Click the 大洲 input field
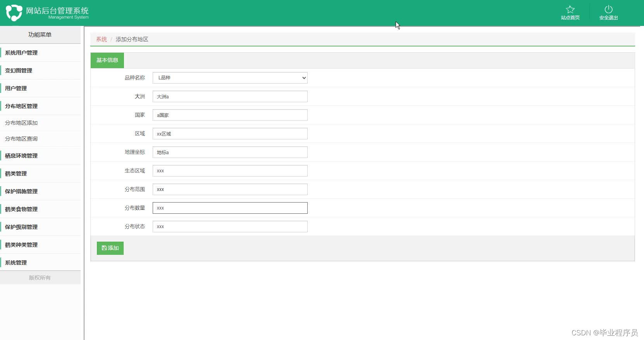The height and width of the screenshot is (340, 644). (x=230, y=96)
